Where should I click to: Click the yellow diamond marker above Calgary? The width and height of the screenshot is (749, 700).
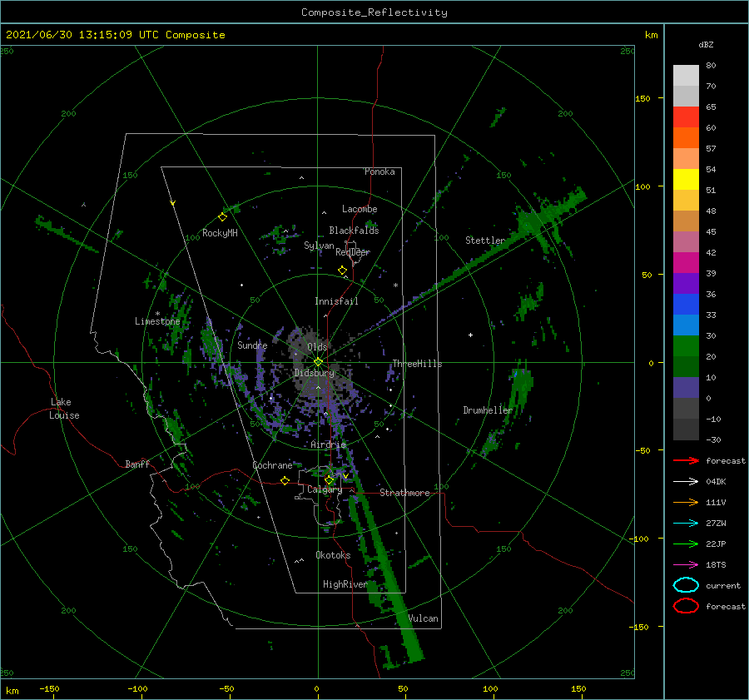click(x=329, y=479)
